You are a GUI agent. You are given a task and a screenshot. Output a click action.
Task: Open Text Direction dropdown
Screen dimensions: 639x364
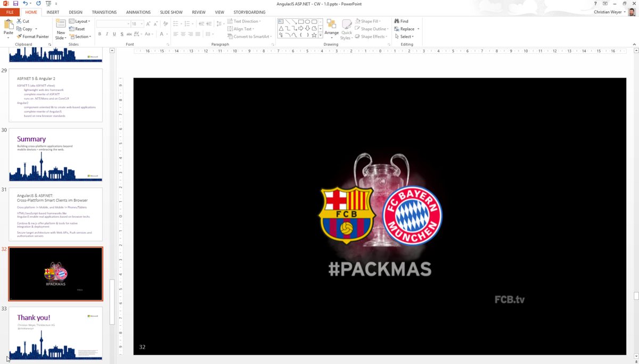point(244,21)
